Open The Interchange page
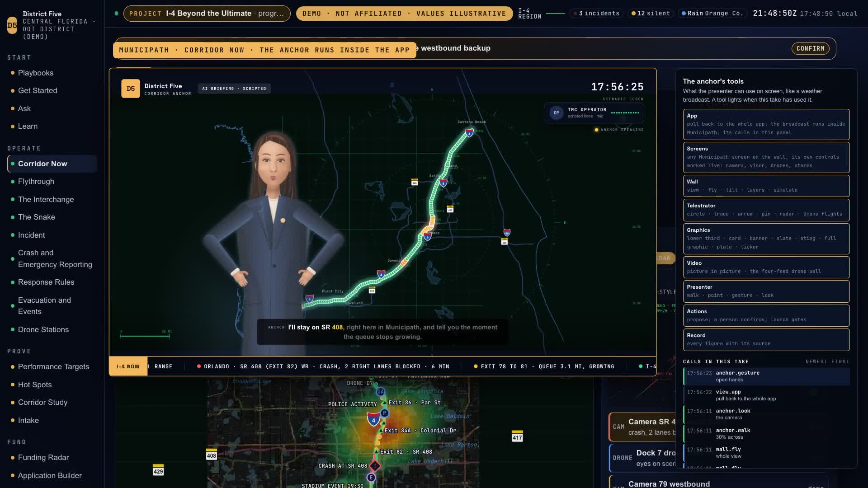This screenshot has height=488, width=868. point(46,199)
